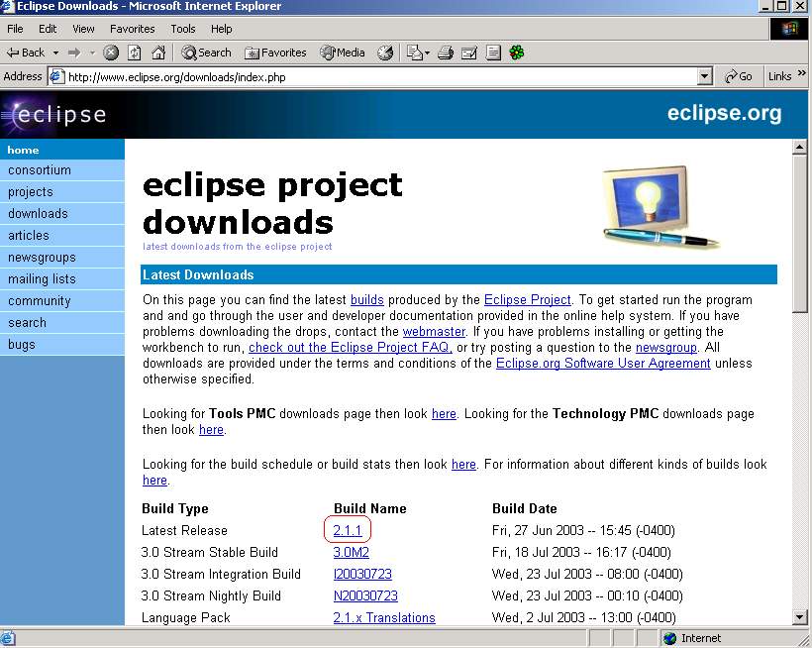This screenshot has width=812, height=648.
Task: Follow the newsgroup link
Action: [666, 347]
